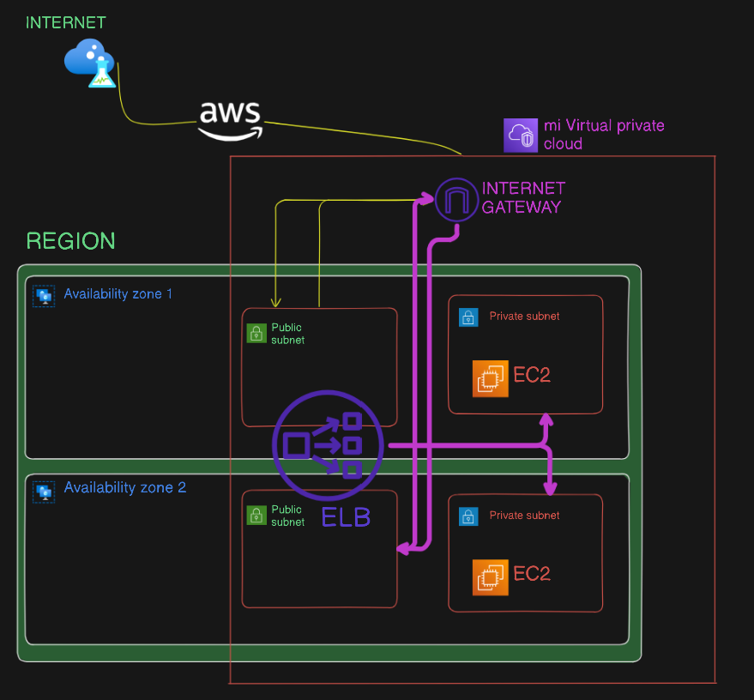Select the 'mi Virtual private cloud' text
This screenshot has height=700, width=754.
pyautogui.click(x=604, y=135)
